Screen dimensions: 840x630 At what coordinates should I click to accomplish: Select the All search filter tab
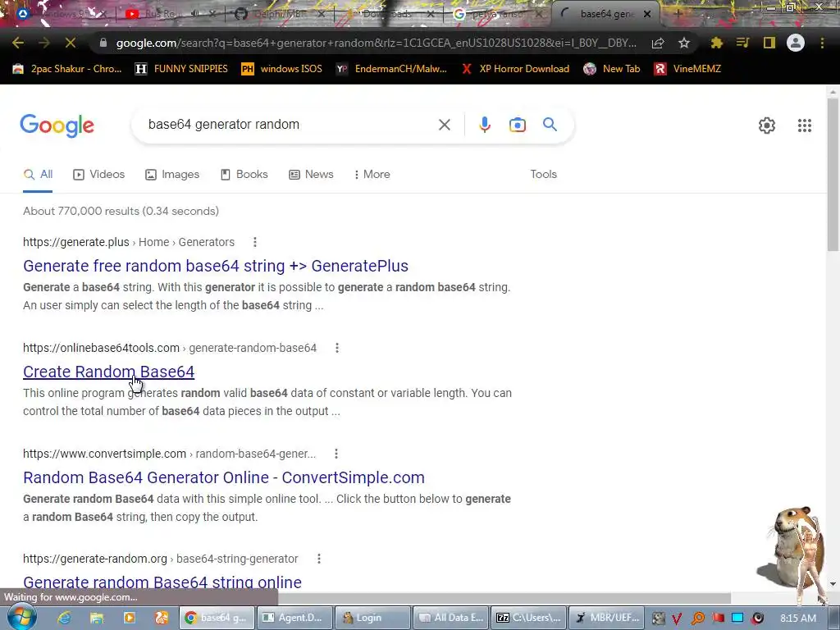click(38, 174)
